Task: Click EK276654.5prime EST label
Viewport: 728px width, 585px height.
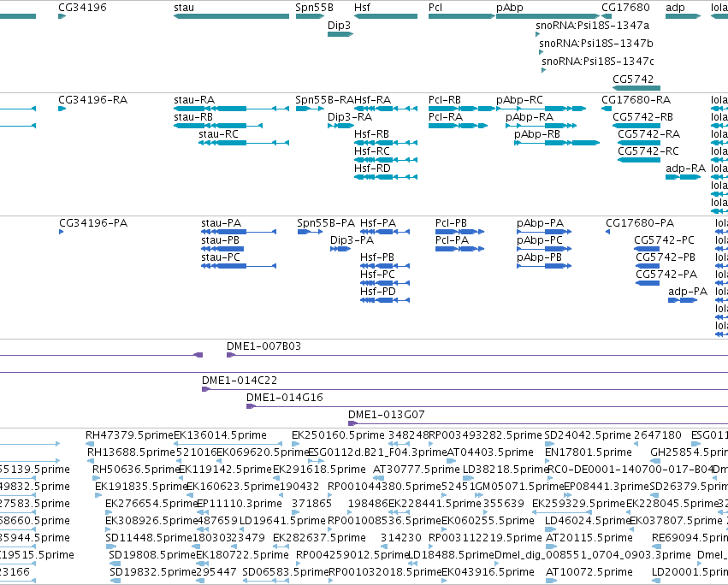Action: [151, 503]
